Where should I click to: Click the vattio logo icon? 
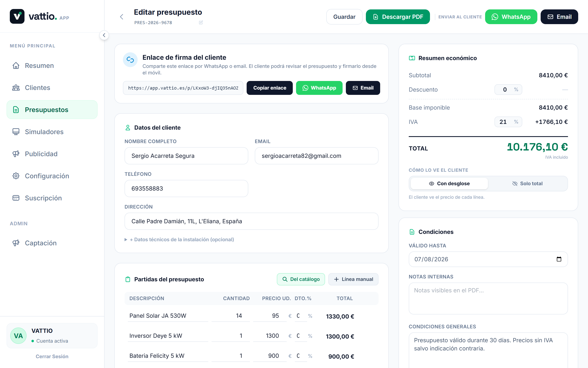[17, 16]
